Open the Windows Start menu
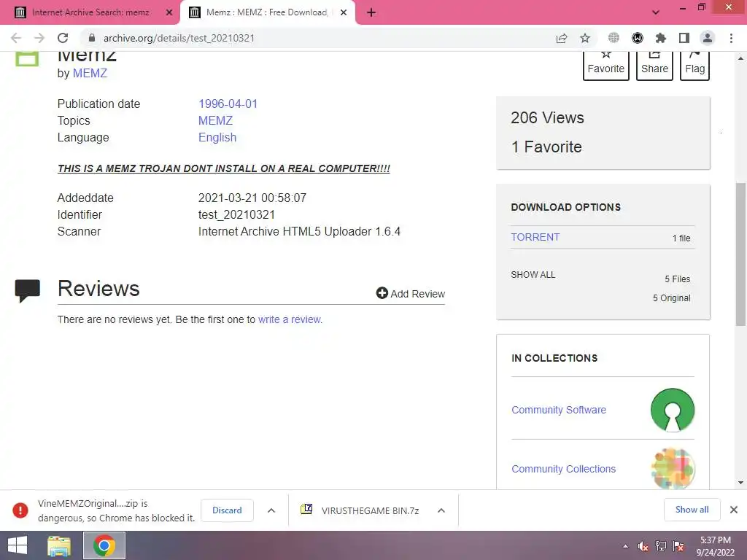The height and width of the screenshot is (560, 747). click(x=18, y=545)
